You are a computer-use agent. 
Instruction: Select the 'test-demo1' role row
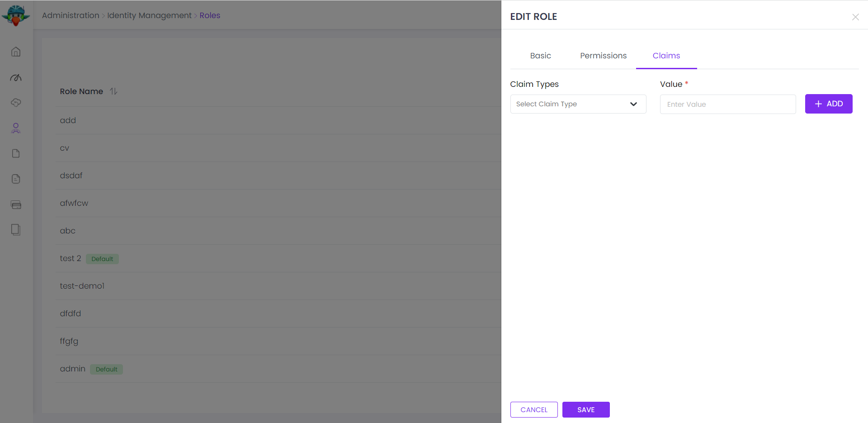pyautogui.click(x=278, y=286)
